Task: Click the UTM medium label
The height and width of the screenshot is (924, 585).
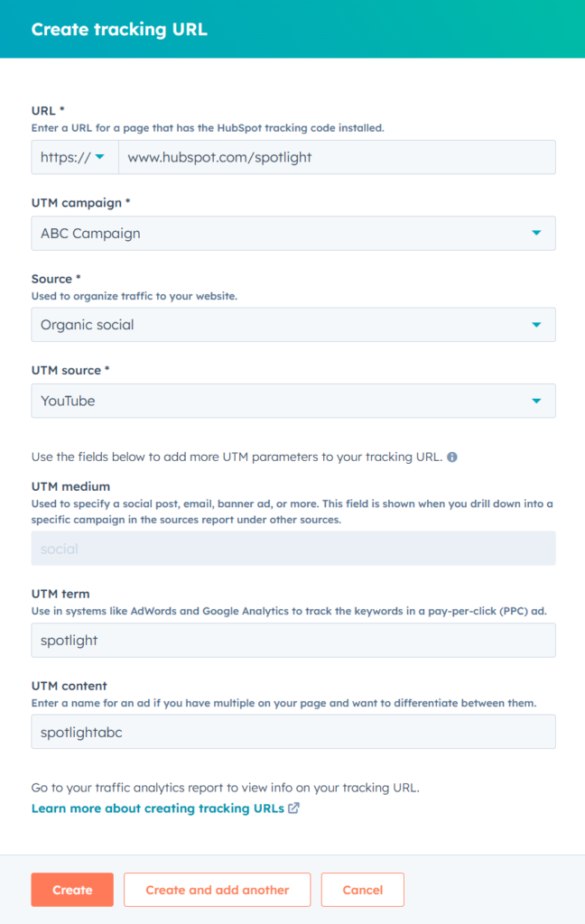Action: 70,486
